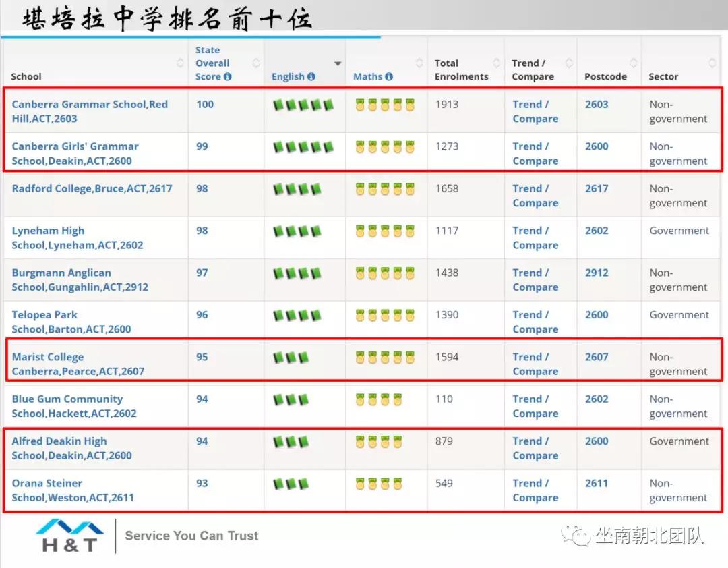Click postcode 2912 link
This screenshot has width=728, height=568.
coord(597,273)
